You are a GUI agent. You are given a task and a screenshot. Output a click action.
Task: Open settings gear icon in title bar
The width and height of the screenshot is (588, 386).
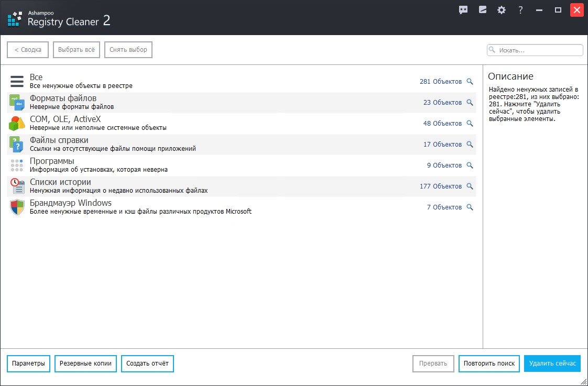[502, 10]
